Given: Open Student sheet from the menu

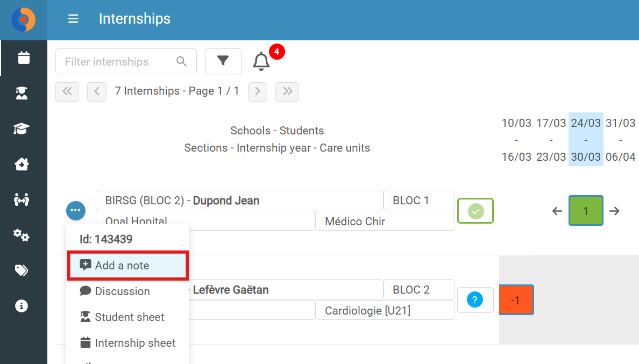Looking at the screenshot, I should tap(128, 317).
